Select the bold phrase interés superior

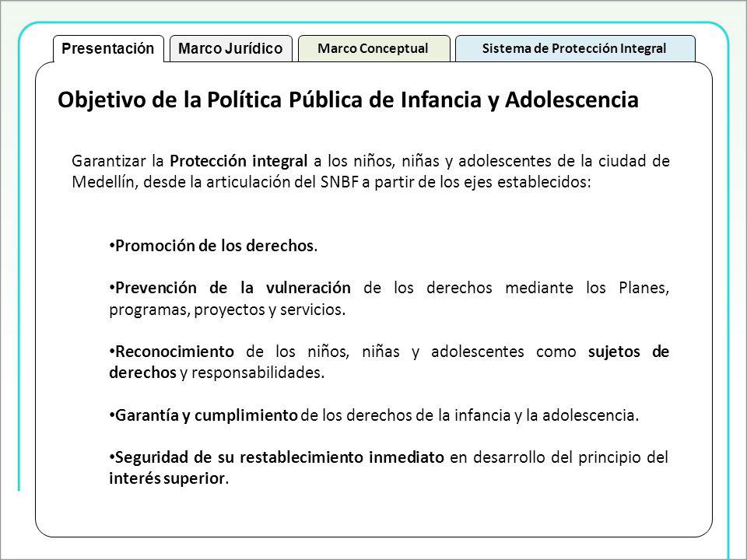(x=167, y=478)
